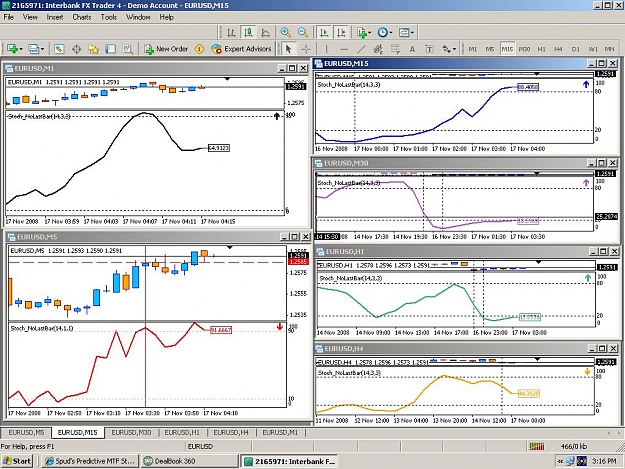Screen dimensions: 625x469
Task: Open the Insert menu
Action: click(55, 17)
